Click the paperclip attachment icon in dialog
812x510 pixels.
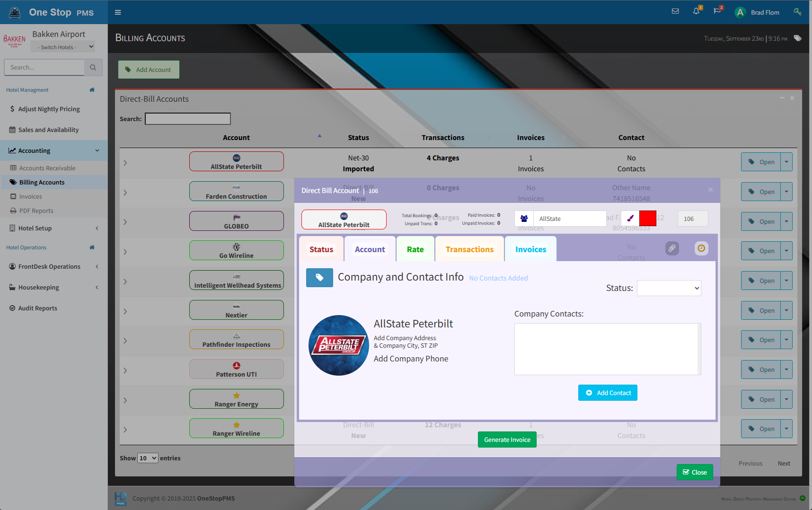(672, 248)
